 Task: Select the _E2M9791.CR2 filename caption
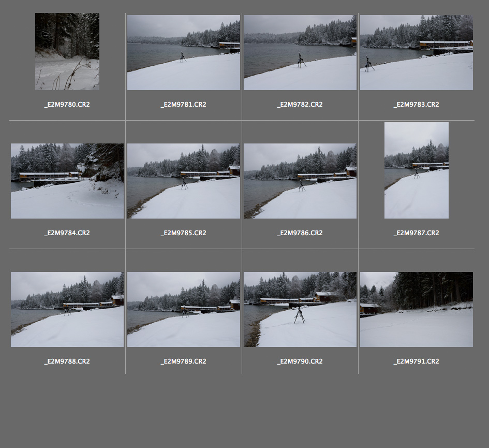416,362
